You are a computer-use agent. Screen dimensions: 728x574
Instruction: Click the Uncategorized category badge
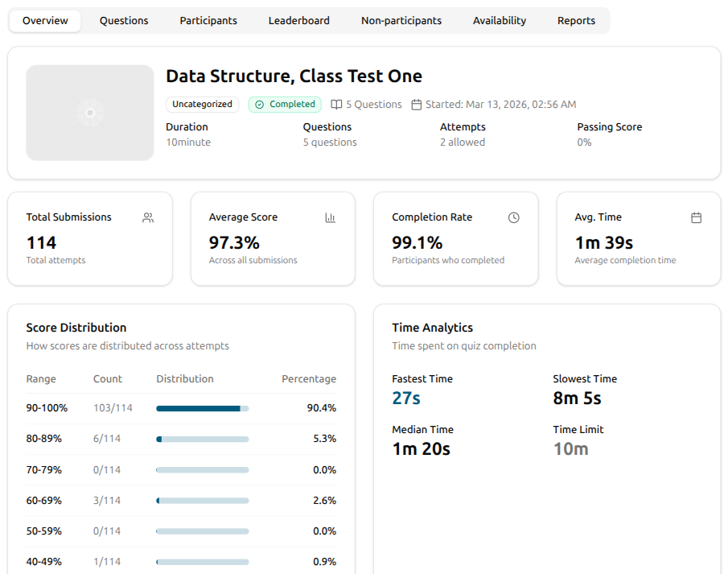(203, 104)
